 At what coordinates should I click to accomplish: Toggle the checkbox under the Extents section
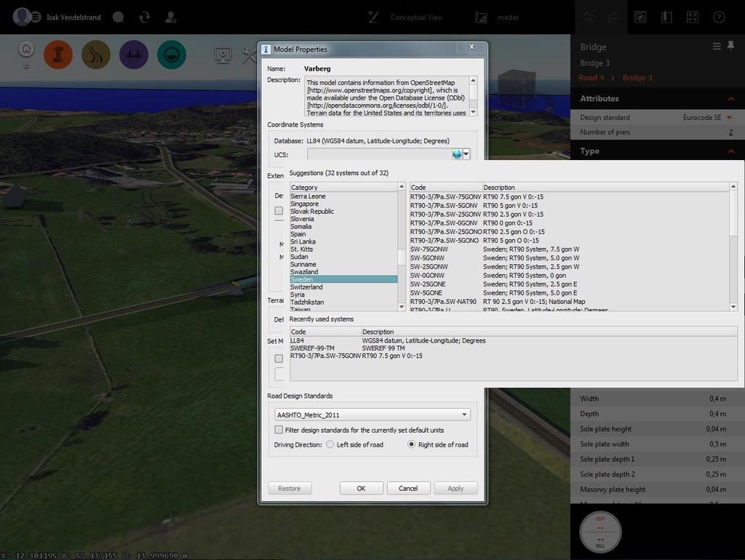(279, 210)
